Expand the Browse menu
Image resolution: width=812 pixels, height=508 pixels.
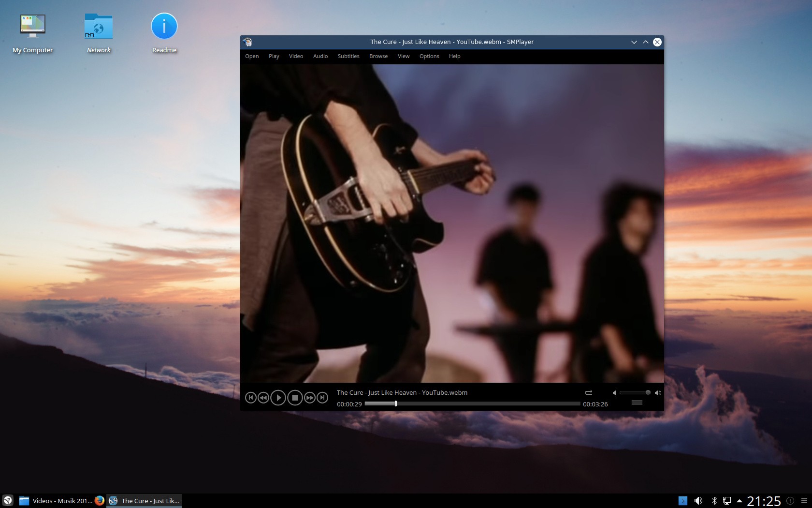click(378, 56)
